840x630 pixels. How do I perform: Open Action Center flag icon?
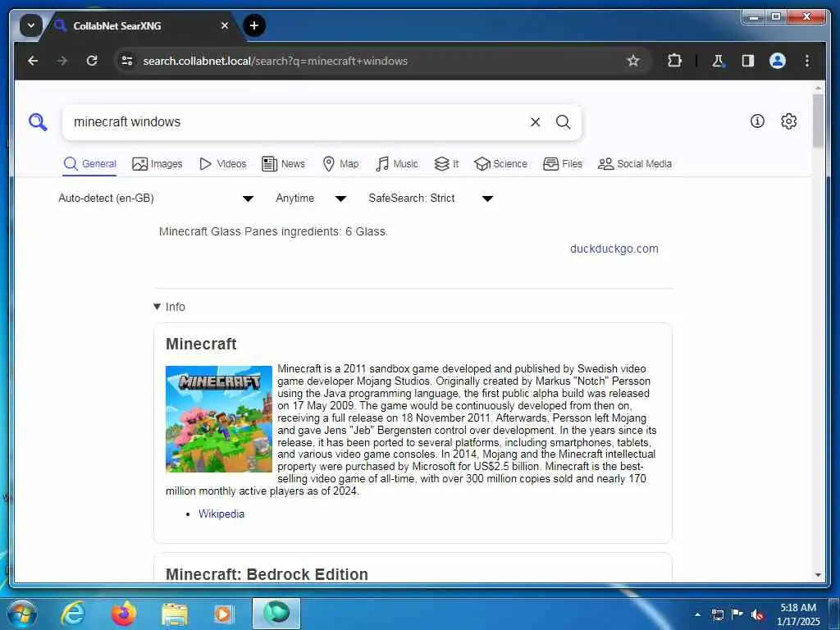tap(737, 614)
